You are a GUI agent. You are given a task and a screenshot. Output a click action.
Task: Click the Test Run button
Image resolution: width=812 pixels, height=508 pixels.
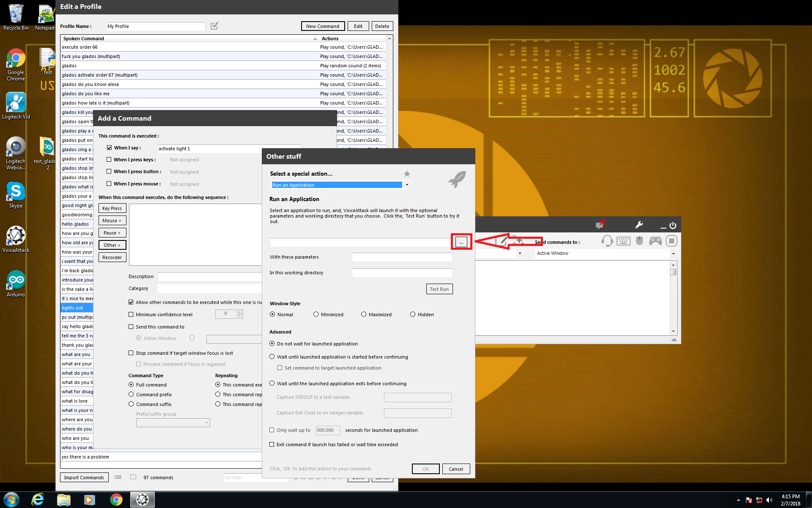[439, 289]
